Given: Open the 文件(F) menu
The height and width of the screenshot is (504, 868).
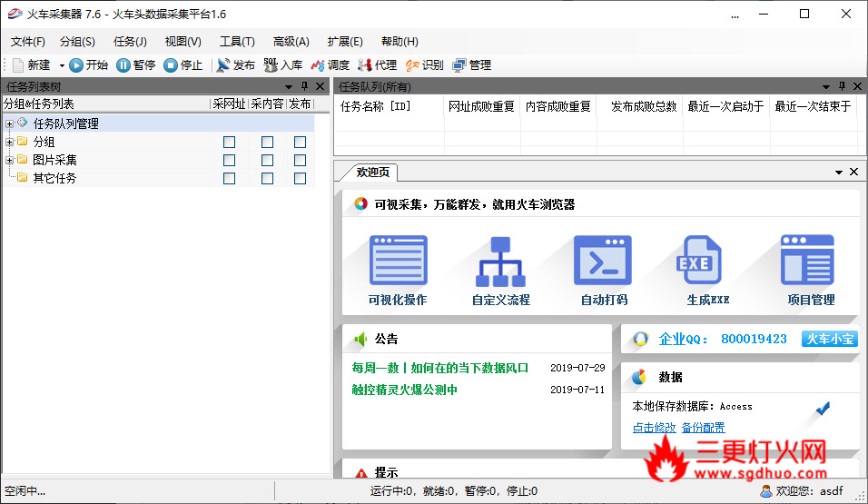Looking at the screenshot, I should 27,42.
